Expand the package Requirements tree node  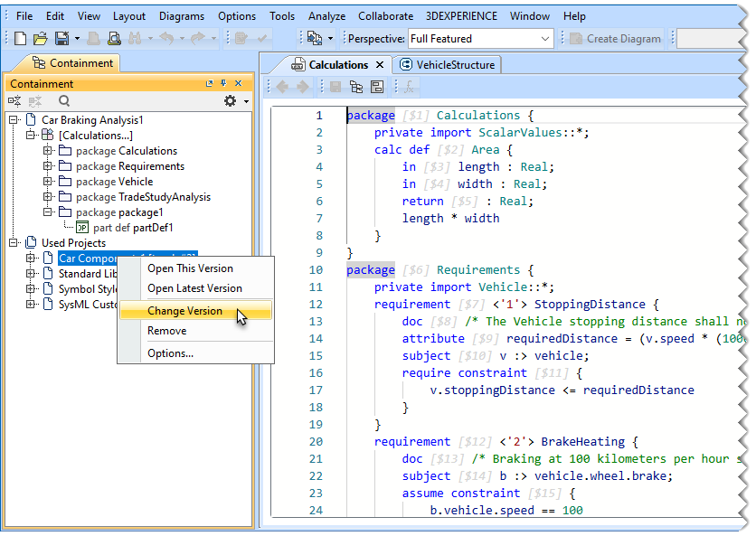(48, 166)
